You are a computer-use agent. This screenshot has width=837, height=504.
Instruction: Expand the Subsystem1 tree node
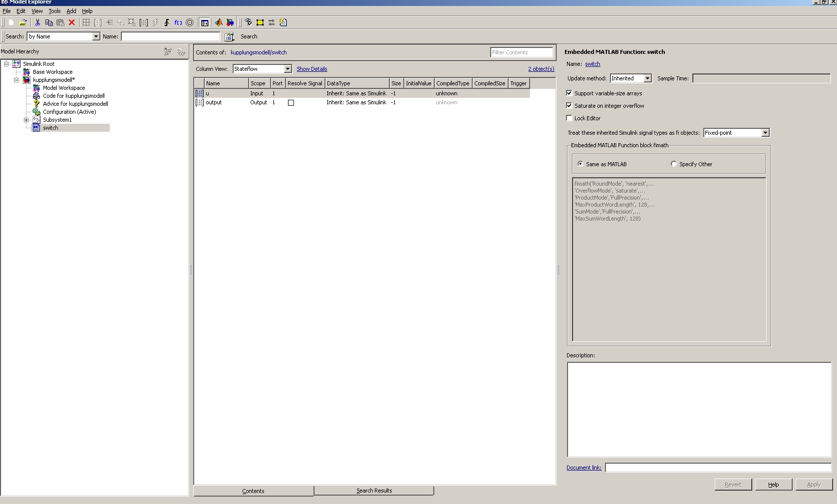26,120
